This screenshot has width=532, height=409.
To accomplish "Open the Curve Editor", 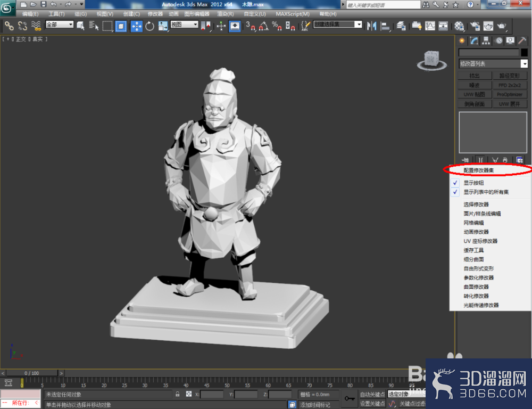I will click(x=430, y=26).
